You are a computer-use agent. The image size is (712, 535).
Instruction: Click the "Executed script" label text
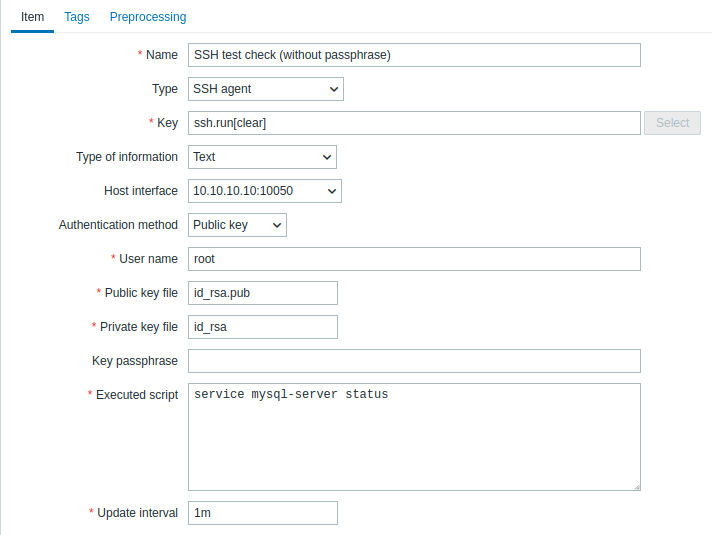137,395
